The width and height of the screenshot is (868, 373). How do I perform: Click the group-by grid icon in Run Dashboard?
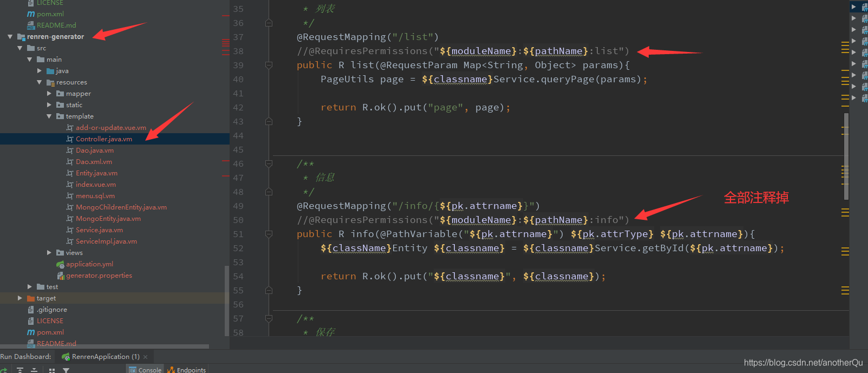pos(52,370)
